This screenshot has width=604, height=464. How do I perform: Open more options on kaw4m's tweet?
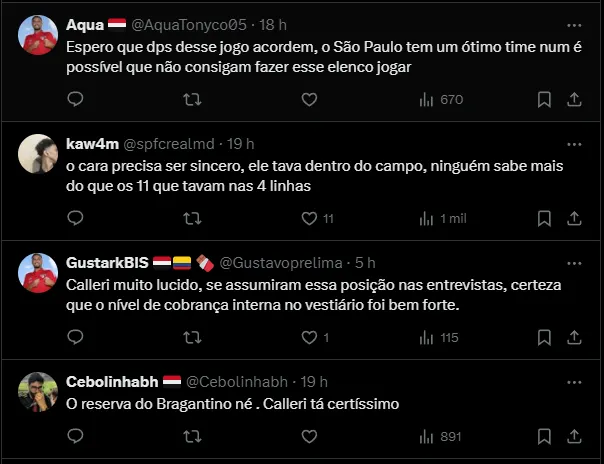click(x=574, y=143)
